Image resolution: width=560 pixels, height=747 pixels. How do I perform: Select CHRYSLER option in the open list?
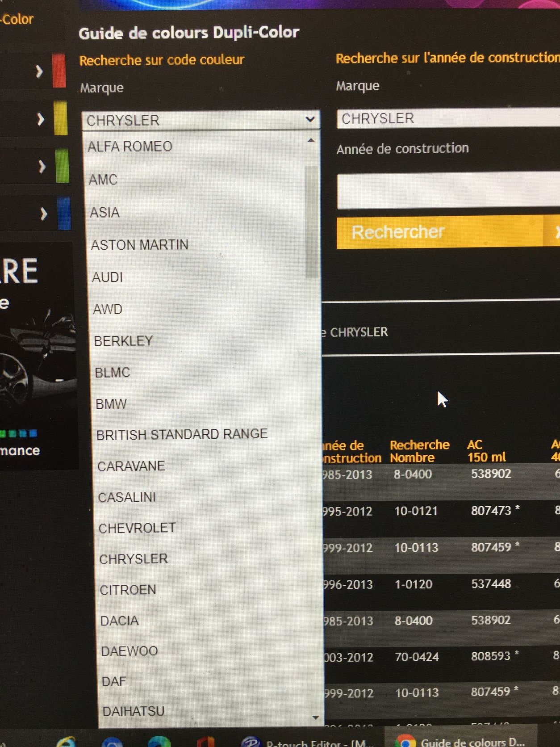pyautogui.click(x=134, y=559)
